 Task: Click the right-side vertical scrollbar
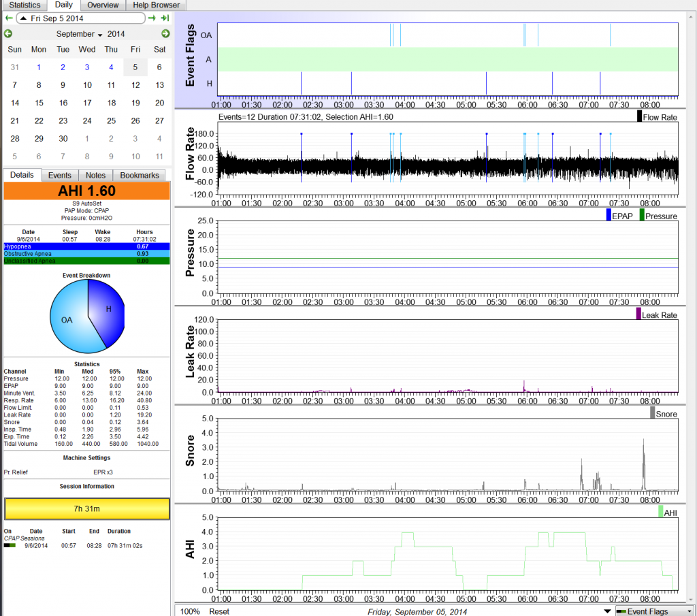pyautogui.click(x=692, y=307)
